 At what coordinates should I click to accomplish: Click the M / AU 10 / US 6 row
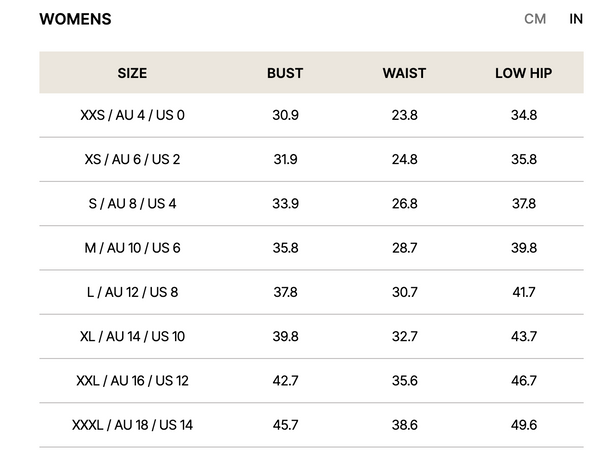tap(132, 248)
